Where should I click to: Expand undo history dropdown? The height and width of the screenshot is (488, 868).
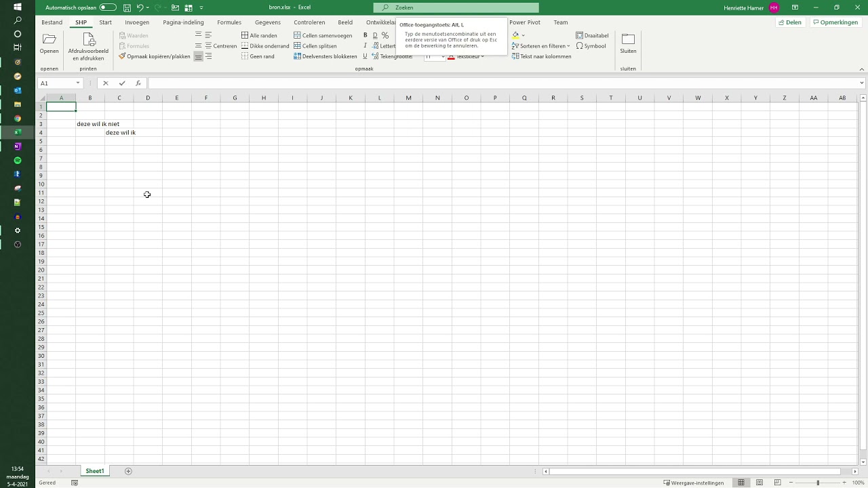pos(147,7)
